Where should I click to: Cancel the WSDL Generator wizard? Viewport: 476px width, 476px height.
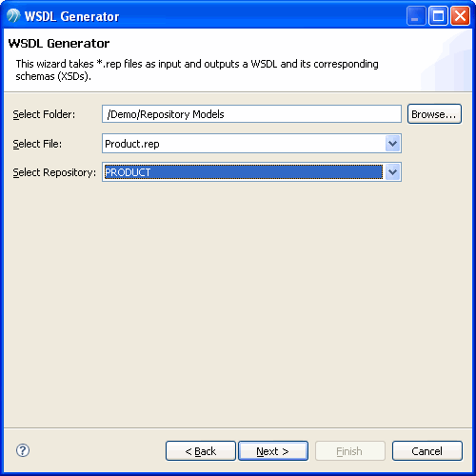point(427,450)
